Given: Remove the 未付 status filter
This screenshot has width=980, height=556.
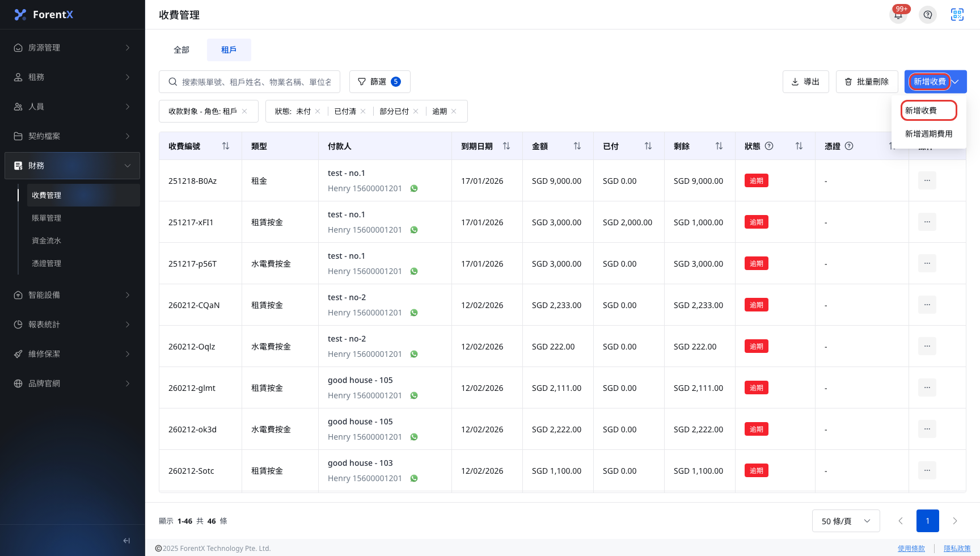Looking at the screenshot, I should 318,111.
